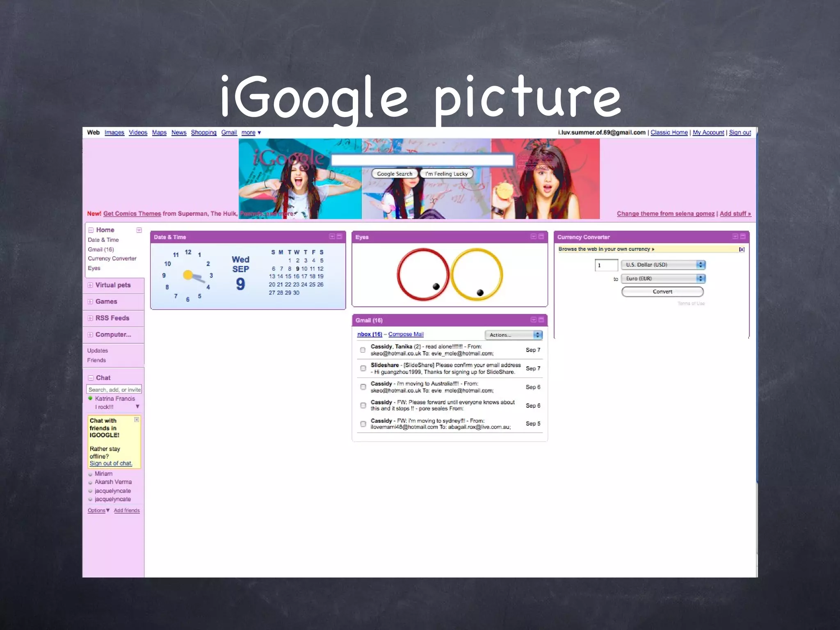Open chat with Akarsh Verma
840x630 pixels.
tap(113, 482)
